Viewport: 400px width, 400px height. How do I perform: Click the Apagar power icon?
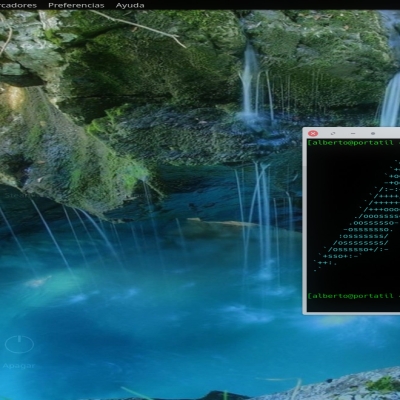coord(19,344)
